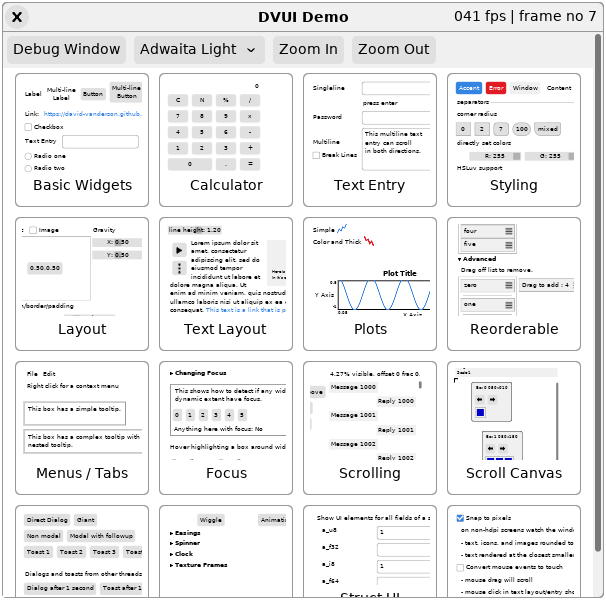
Task: Expand the Spinner section
Action: click(x=185, y=543)
